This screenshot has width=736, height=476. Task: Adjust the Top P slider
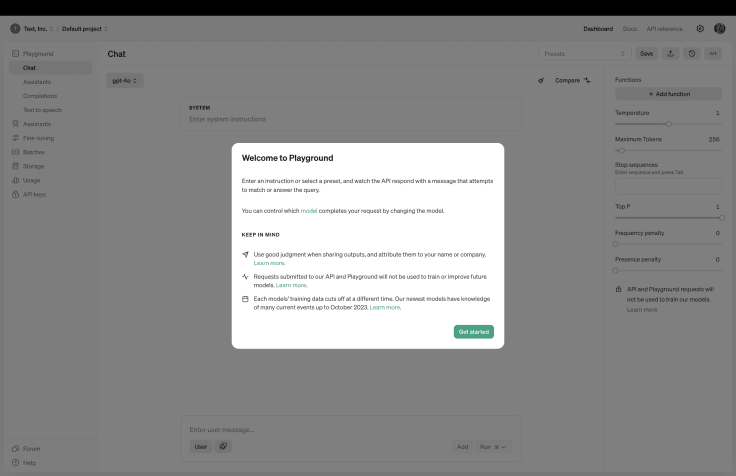tap(668, 218)
